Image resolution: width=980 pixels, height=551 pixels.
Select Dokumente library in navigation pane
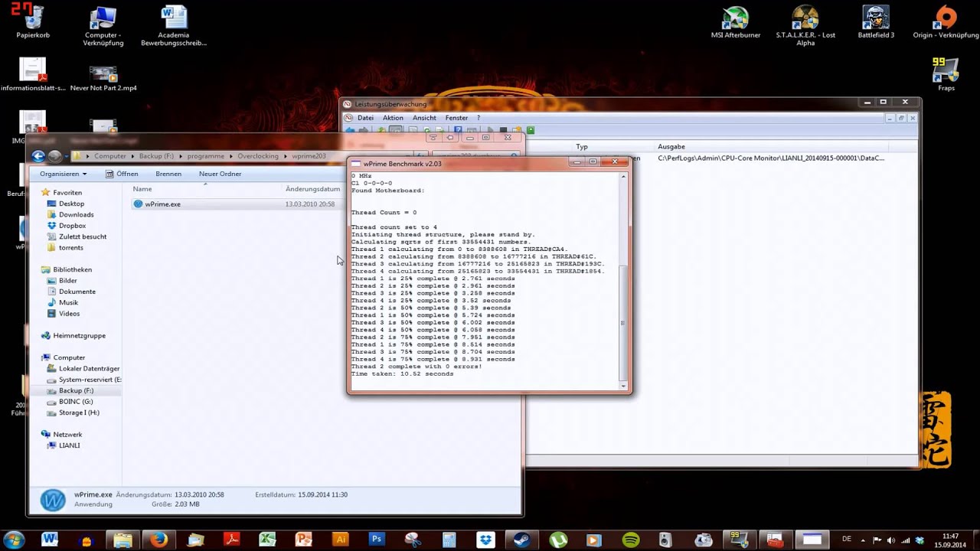pyautogui.click(x=77, y=292)
